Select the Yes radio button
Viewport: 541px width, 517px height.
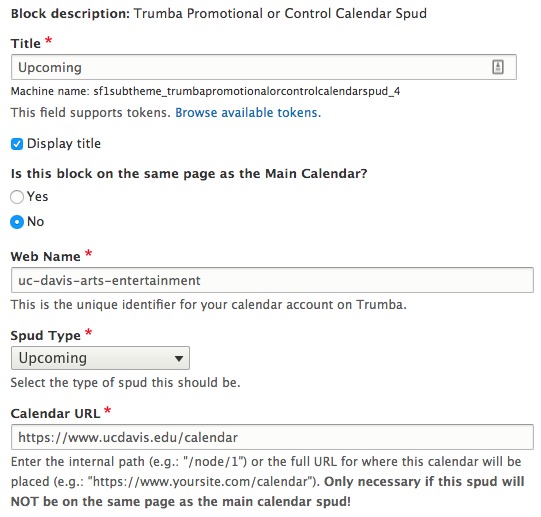[17, 197]
